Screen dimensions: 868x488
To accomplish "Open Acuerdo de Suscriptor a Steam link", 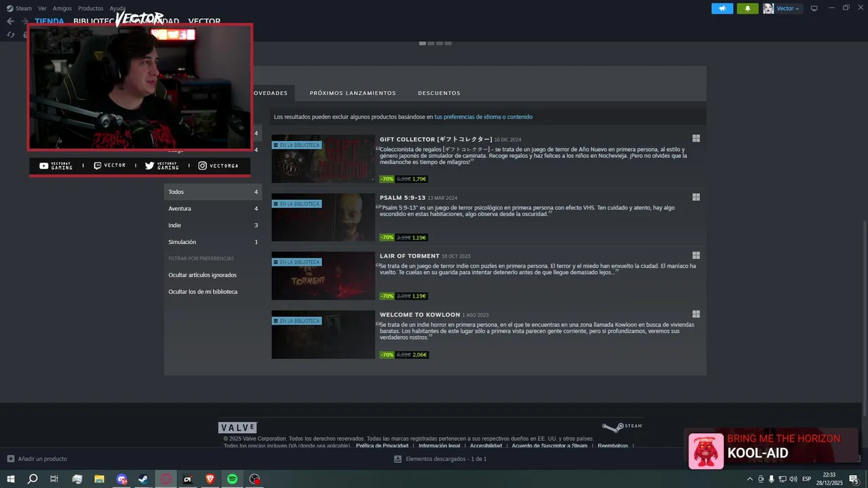I will click(x=549, y=446).
